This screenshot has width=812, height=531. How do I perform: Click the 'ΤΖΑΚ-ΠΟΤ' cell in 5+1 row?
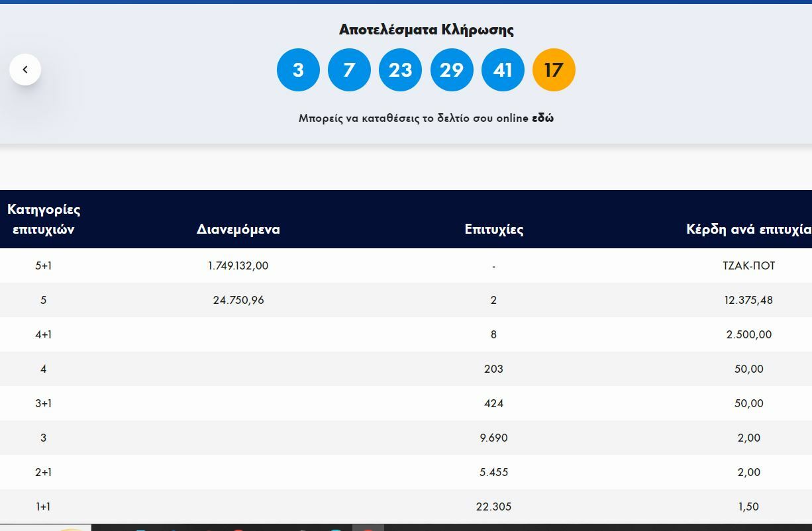[x=748, y=265]
